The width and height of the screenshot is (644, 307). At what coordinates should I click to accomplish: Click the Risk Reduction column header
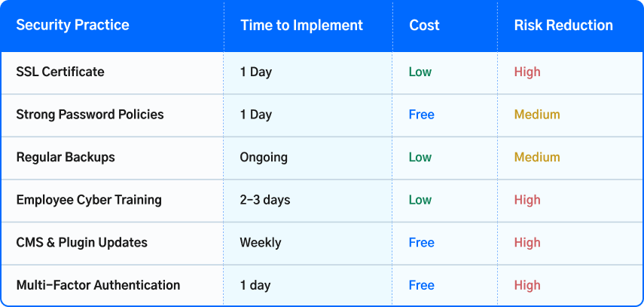563,25
